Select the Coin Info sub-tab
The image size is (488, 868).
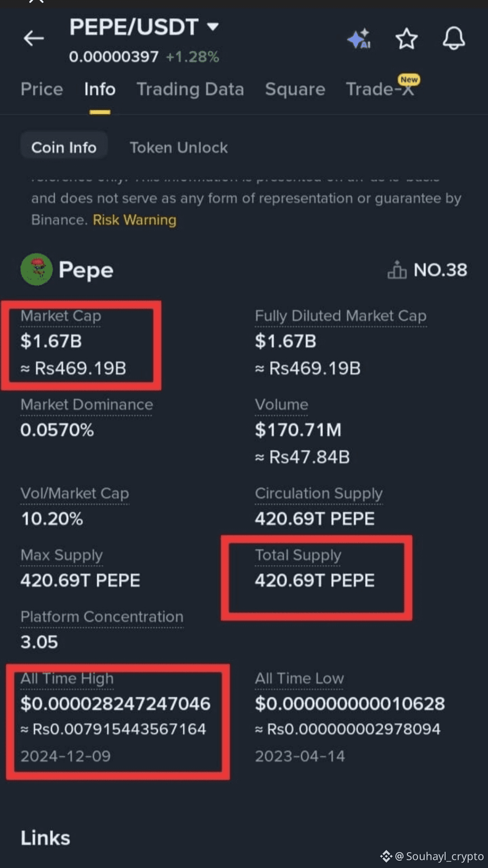pyautogui.click(x=64, y=147)
